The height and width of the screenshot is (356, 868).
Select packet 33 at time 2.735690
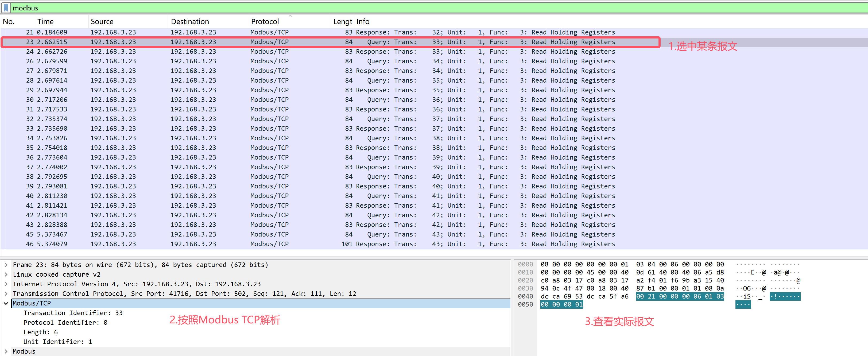pyautogui.click(x=434, y=129)
